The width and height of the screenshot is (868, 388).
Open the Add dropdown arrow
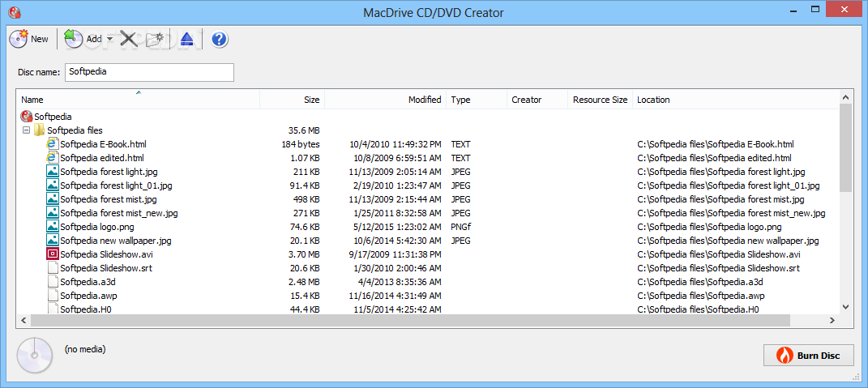(x=109, y=39)
